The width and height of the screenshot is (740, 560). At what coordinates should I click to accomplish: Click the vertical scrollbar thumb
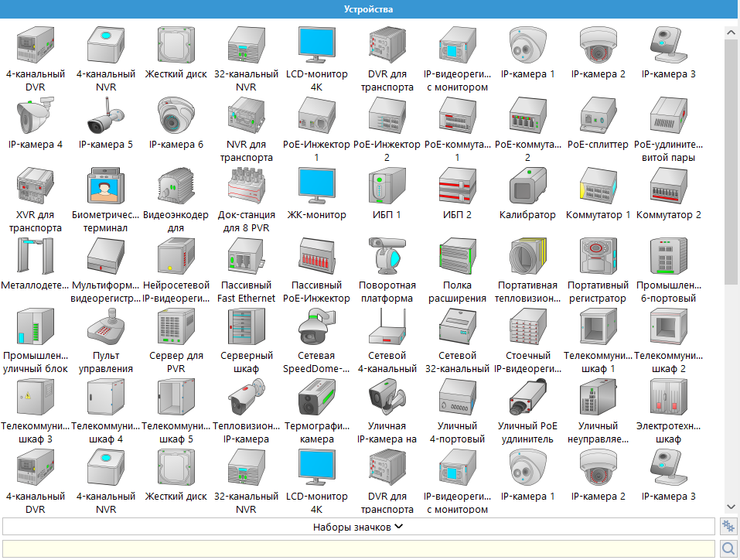[x=731, y=162]
